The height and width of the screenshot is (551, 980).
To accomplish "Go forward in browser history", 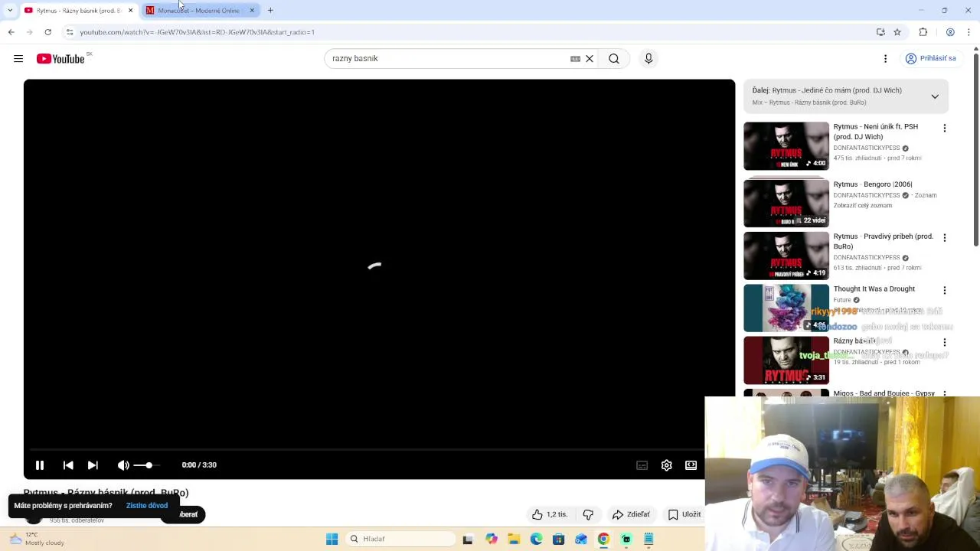I will (29, 32).
